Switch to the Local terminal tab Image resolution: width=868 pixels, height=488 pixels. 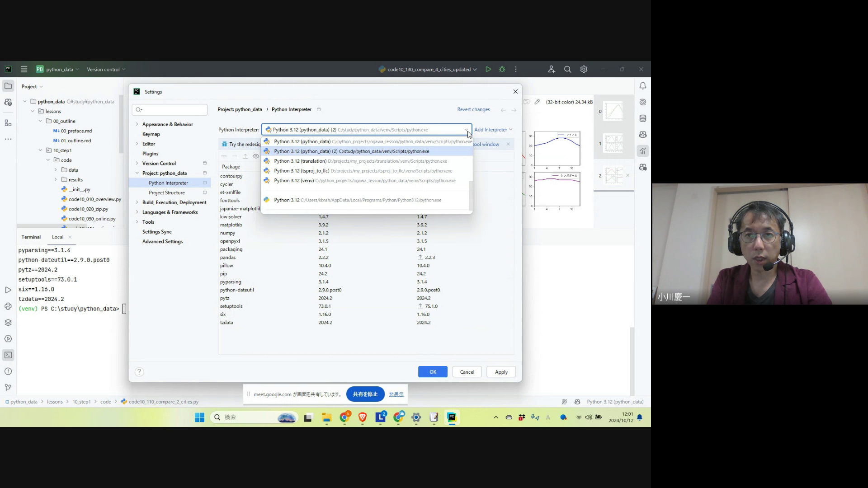(57, 237)
